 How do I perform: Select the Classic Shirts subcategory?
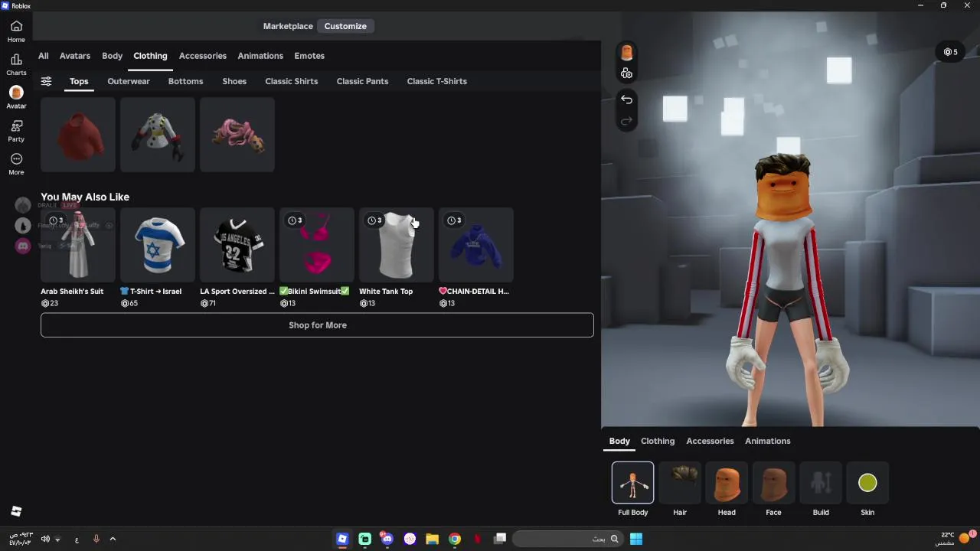(292, 81)
